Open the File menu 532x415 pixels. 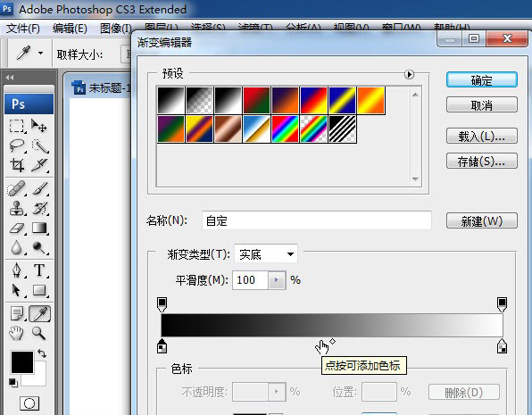tap(23, 29)
